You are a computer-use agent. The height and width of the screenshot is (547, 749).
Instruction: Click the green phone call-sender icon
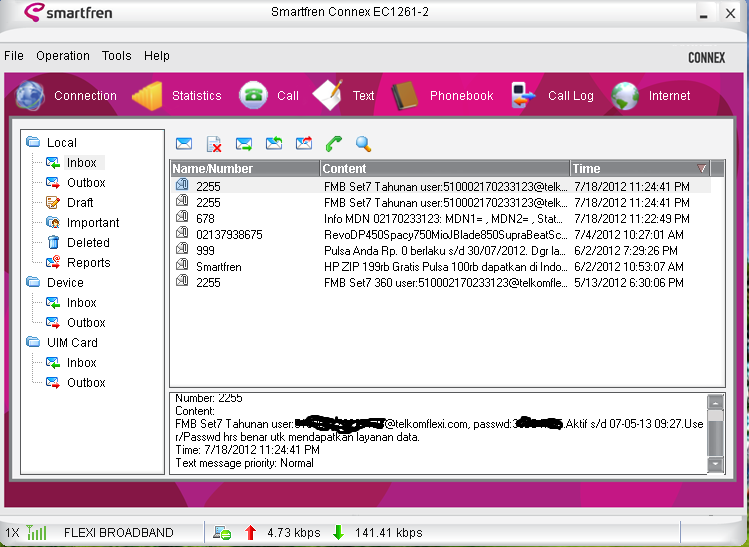tap(334, 143)
